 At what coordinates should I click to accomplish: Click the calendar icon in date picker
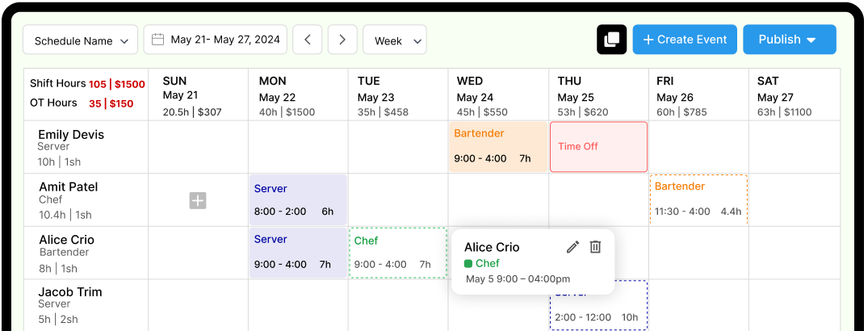pyautogui.click(x=158, y=40)
